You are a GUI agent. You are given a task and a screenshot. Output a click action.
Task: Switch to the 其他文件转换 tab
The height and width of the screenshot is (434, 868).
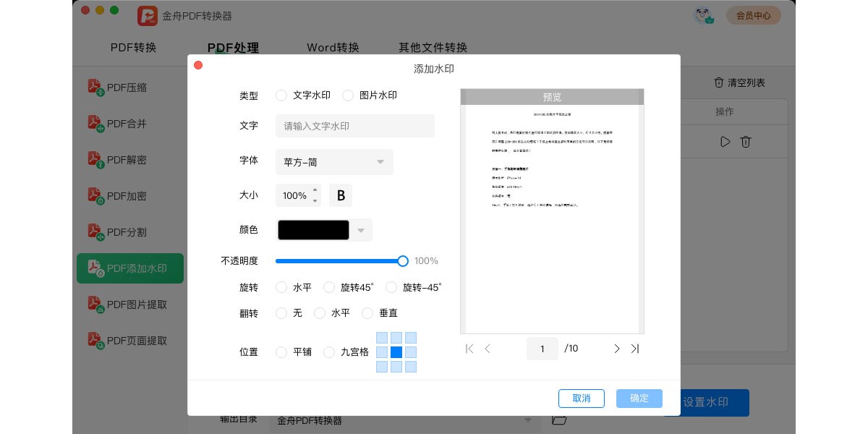[433, 48]
